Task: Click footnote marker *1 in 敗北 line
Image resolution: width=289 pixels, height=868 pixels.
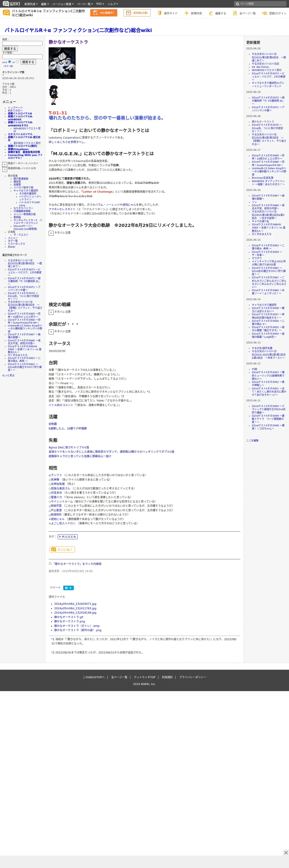Action: point(148,392)
